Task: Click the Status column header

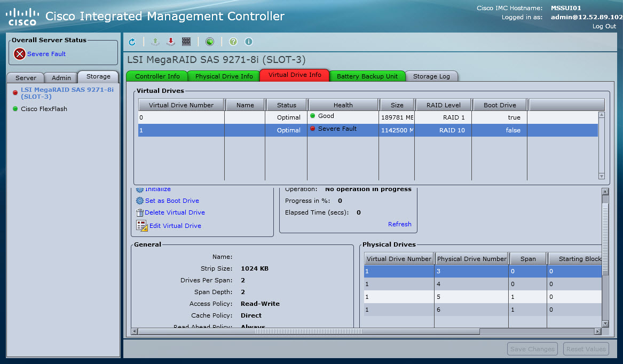Action: (x=287, y=105)
